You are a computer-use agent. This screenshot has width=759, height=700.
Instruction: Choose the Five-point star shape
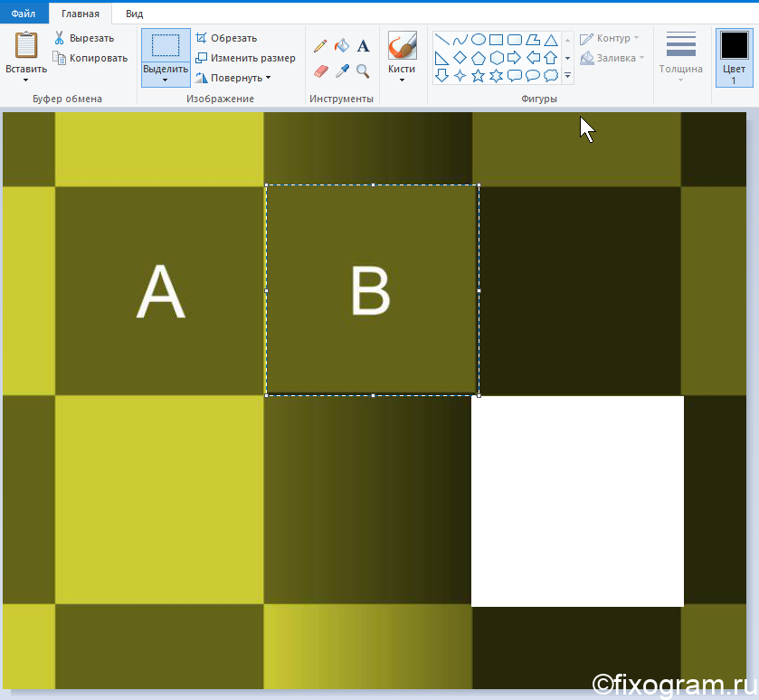(479, 75)
